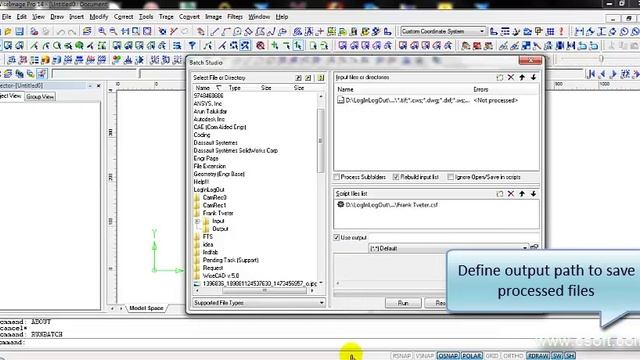
Task: Click the slider handle in top-right toolbar
Action: [x=601, y=59]
